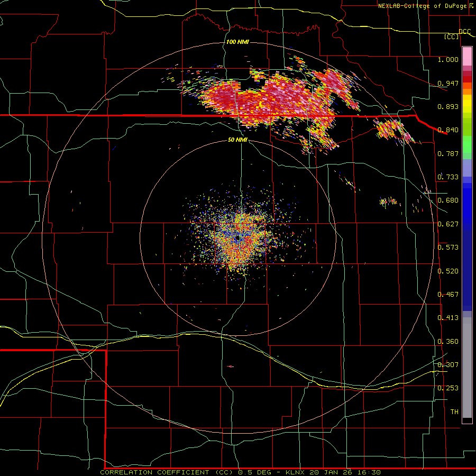Click the 0.520 legend value

(448, 271)
